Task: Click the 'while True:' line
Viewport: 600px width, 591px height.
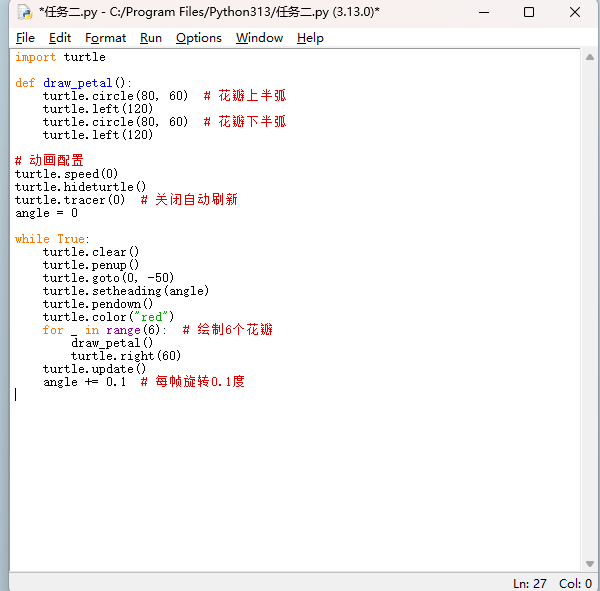Action: (x=52, y=239)
